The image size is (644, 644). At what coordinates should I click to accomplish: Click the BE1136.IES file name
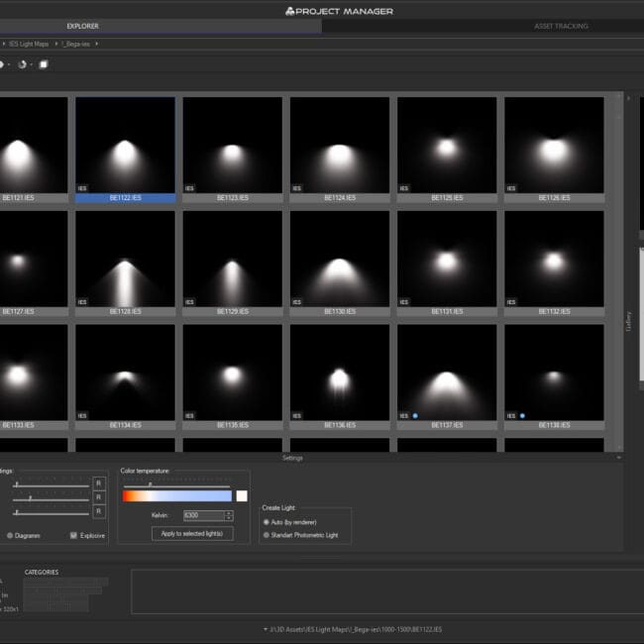[340, 425]
